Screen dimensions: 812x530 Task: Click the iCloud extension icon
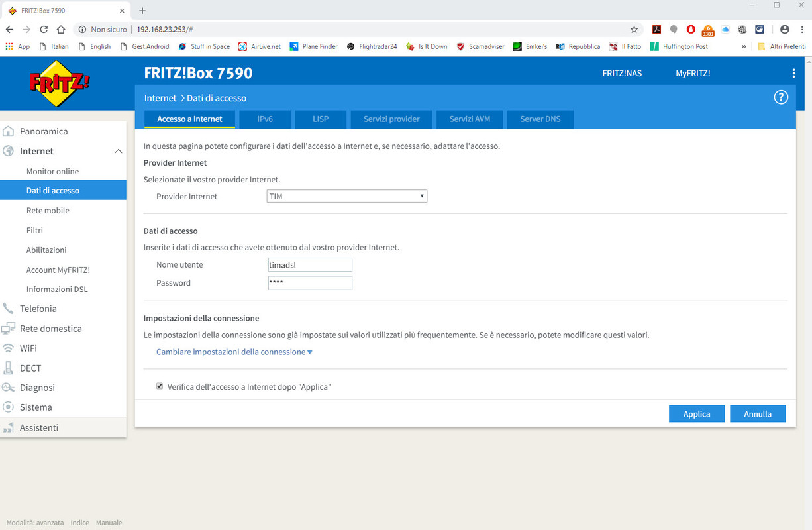coord(725,29)
